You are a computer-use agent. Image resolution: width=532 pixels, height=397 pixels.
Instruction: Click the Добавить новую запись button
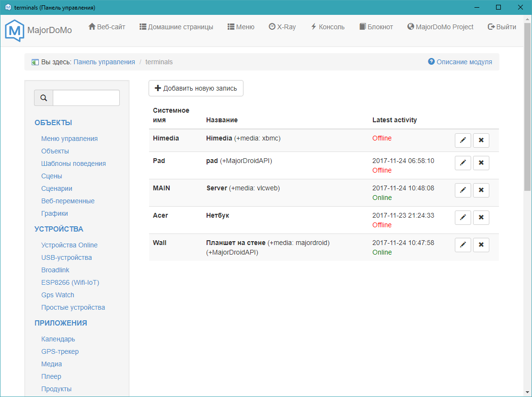[x=196, y=88]
